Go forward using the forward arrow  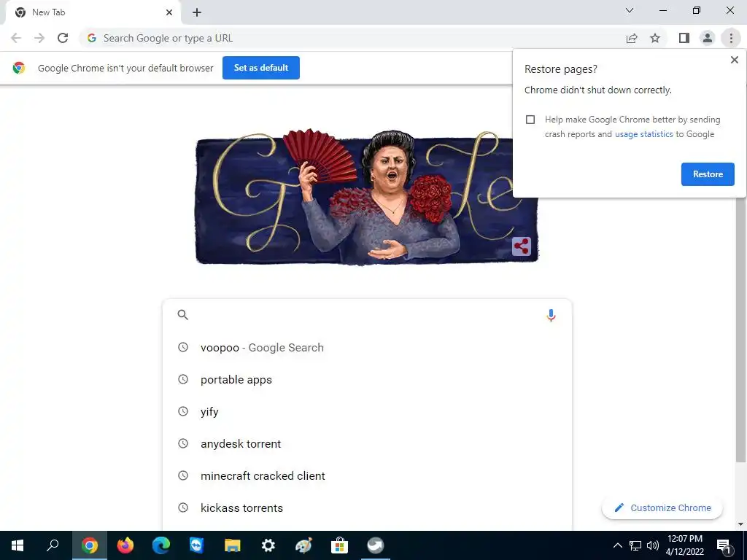click(39, 38)
